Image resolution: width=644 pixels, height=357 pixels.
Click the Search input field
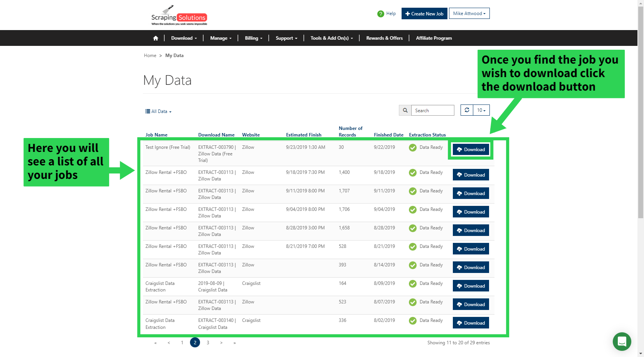(433, 110)
